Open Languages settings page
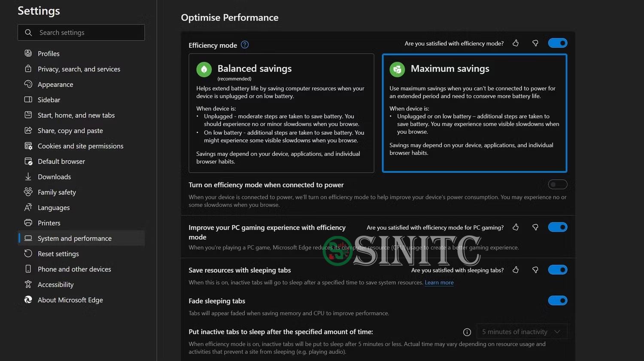Screen dimensions: 644x361 [x=82, y=207]
